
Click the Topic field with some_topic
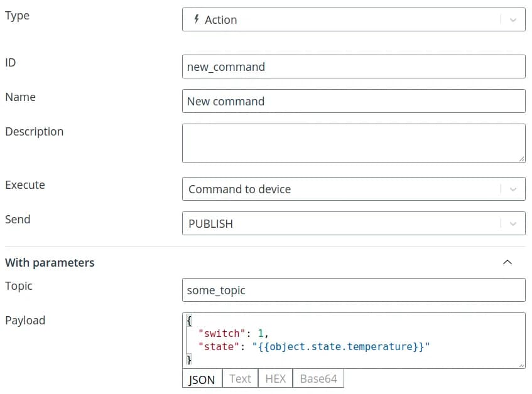pyautogui.click(x=353, y=290)
